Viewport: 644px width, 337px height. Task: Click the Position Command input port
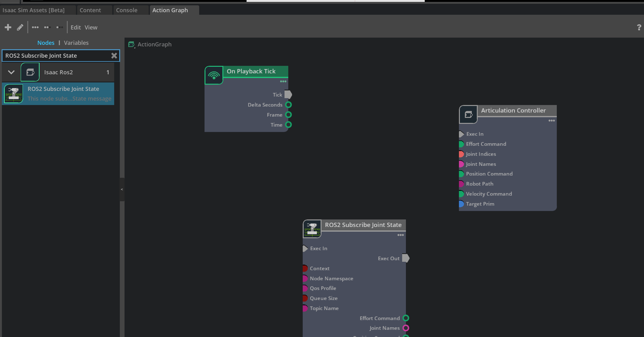pos(461,174)
